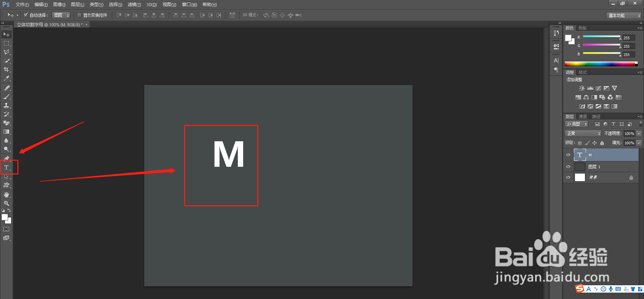Toggle lock all for layer

[x=602, y=143]
